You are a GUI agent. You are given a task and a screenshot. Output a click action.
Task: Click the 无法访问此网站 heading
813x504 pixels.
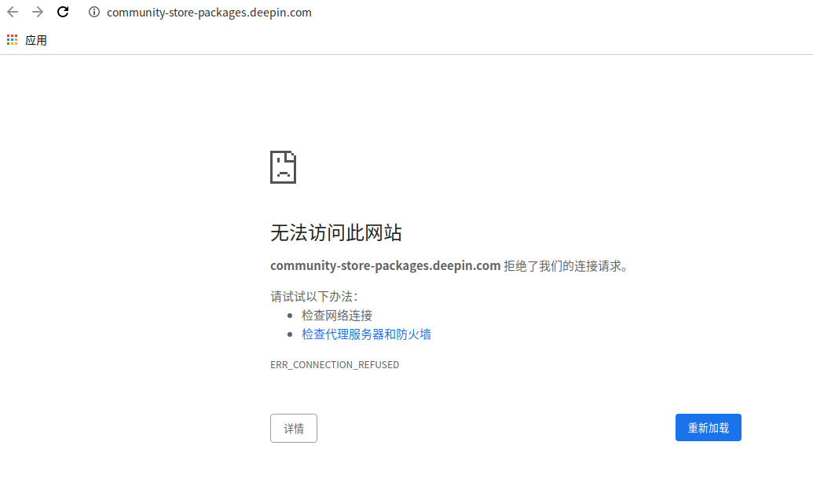(x=336, y=233)
